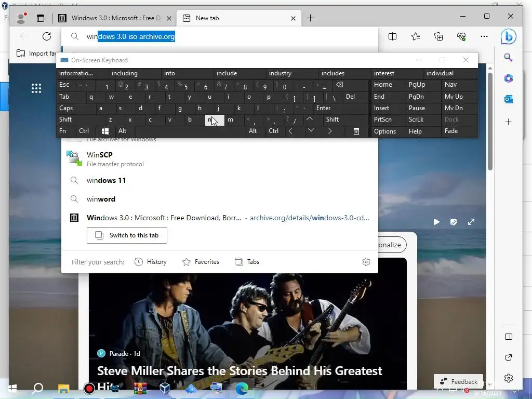Open File Explorer from the taskbar
The image size is (532, 399).
(x=63, y=388)
